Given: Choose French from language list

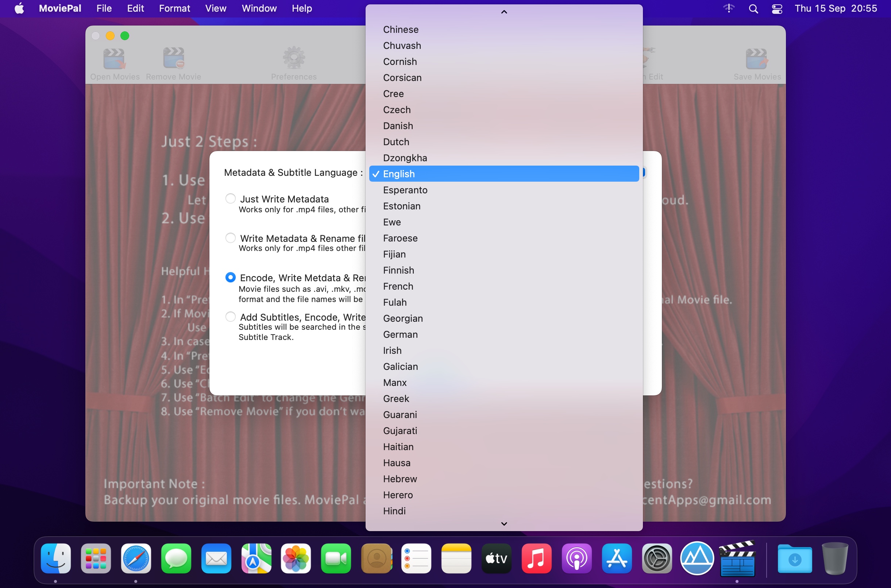Looking at the screenshot, I should 504,286.
